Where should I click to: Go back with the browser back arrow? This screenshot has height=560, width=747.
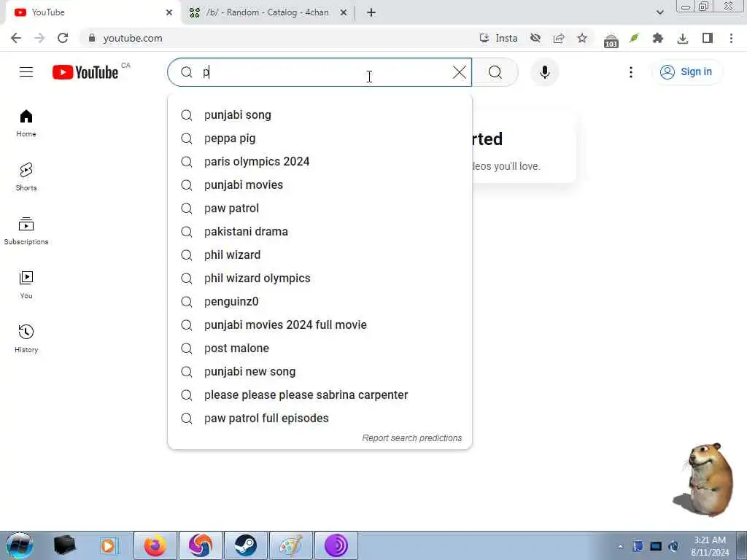click(x=16, y=38)
